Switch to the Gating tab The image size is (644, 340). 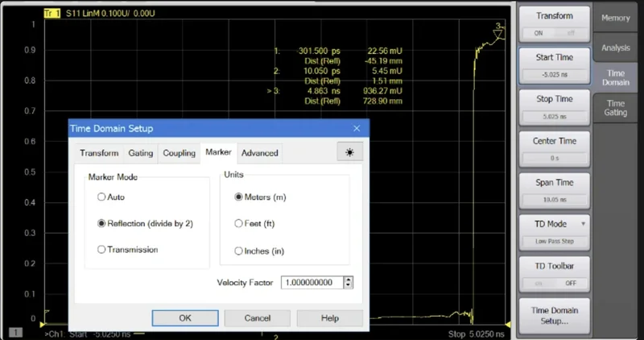click(140, 153)
